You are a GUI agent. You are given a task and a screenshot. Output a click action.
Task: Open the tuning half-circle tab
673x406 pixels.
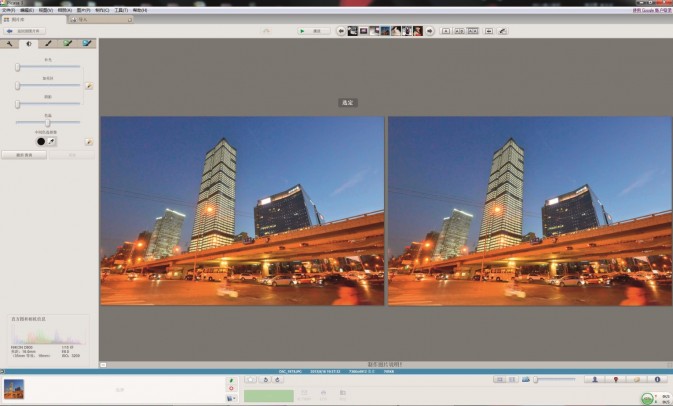(x=29, y=44)
